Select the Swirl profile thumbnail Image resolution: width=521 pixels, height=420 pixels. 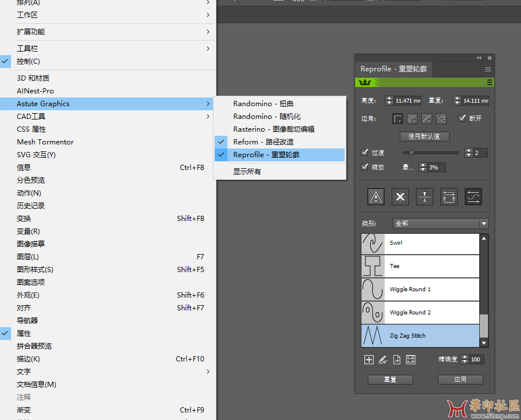click(x=373, y=244)
